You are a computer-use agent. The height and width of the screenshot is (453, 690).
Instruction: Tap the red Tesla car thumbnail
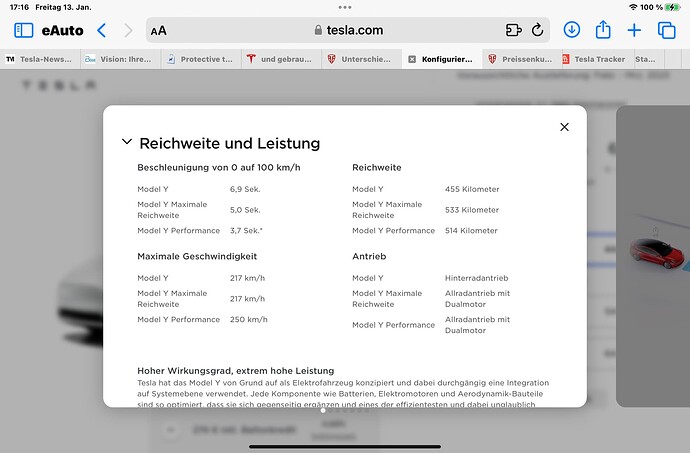(x=657, y=253)
